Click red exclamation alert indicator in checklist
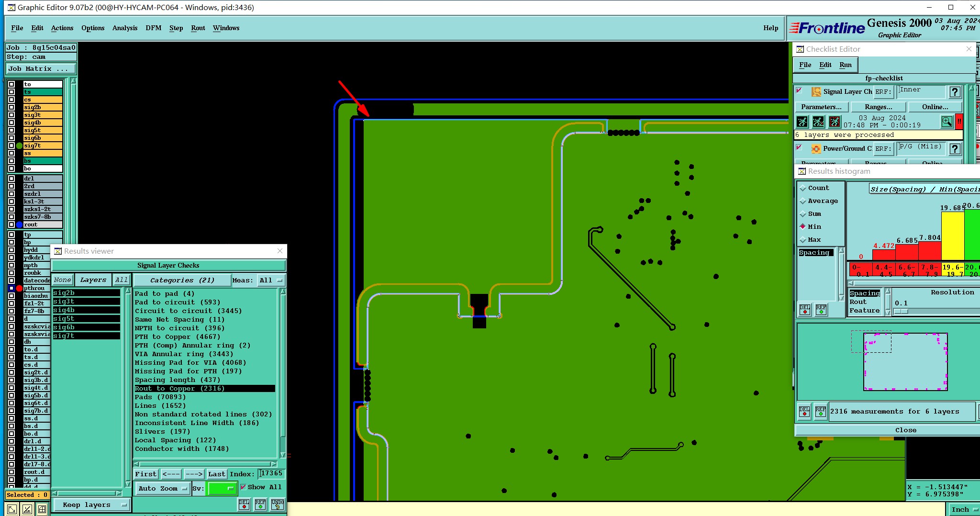 pos(959,122)
